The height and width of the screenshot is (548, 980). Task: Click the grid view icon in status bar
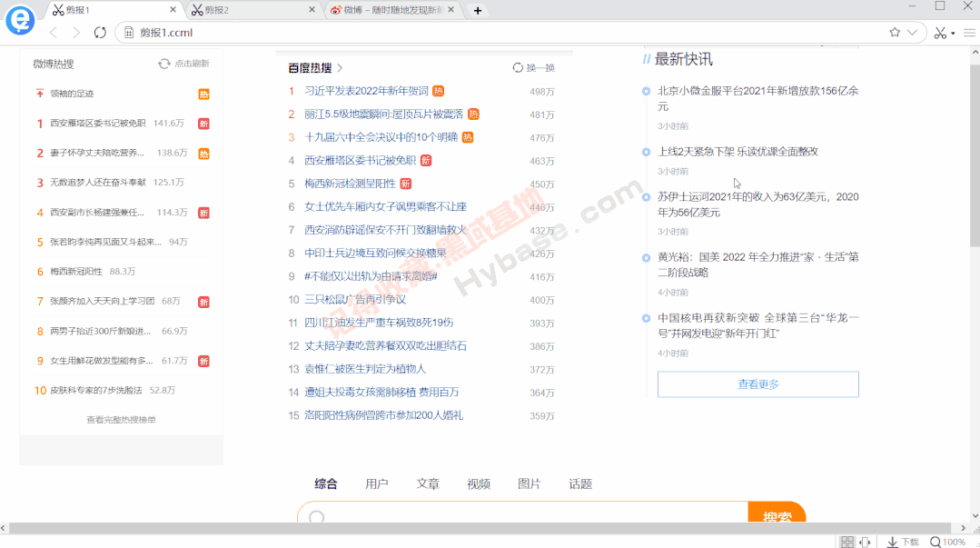click(846, 542)
